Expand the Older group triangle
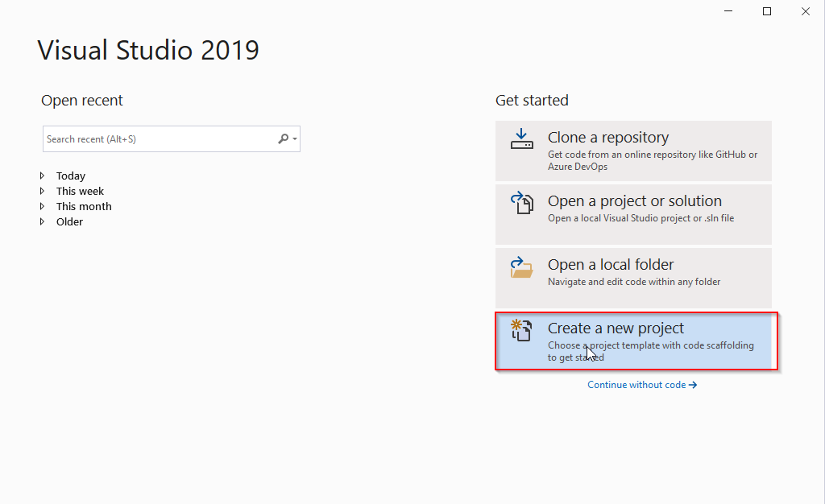This screenshot has width=825, height=504. pyautogui.click(x=43, y=221)
